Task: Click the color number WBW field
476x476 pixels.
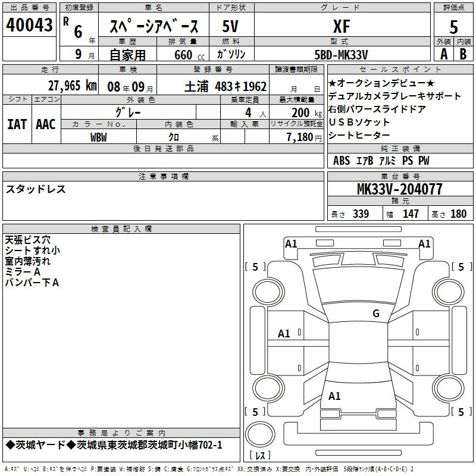Action: tap(99, 137)
